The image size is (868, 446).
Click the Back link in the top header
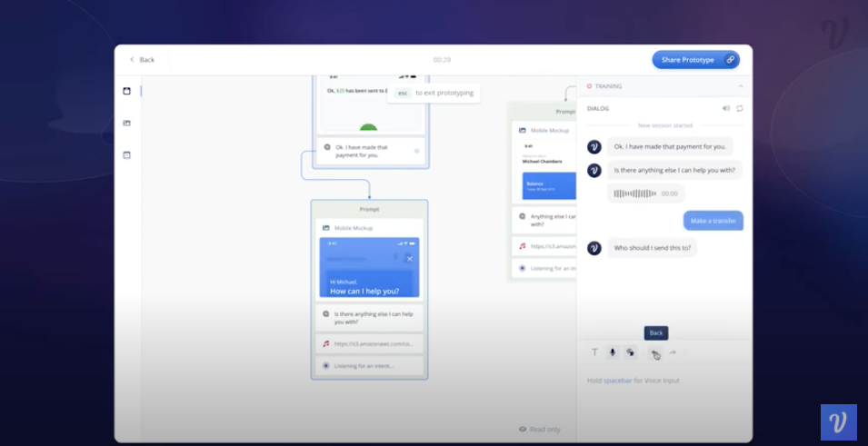coord(143,60)
